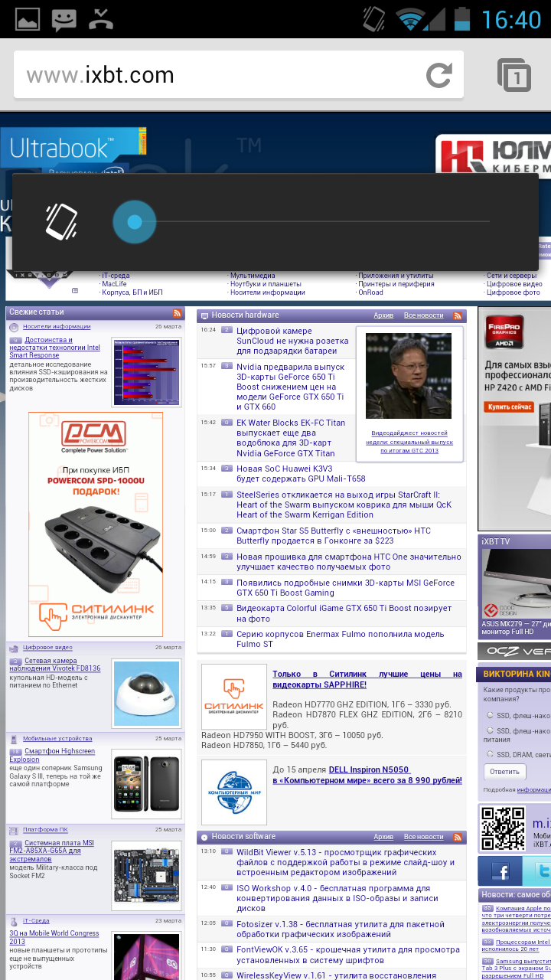The width and height of the screenshot is (551, 980).
Task: Open Платформа ПК category link
Action: (x=45, y=829)
